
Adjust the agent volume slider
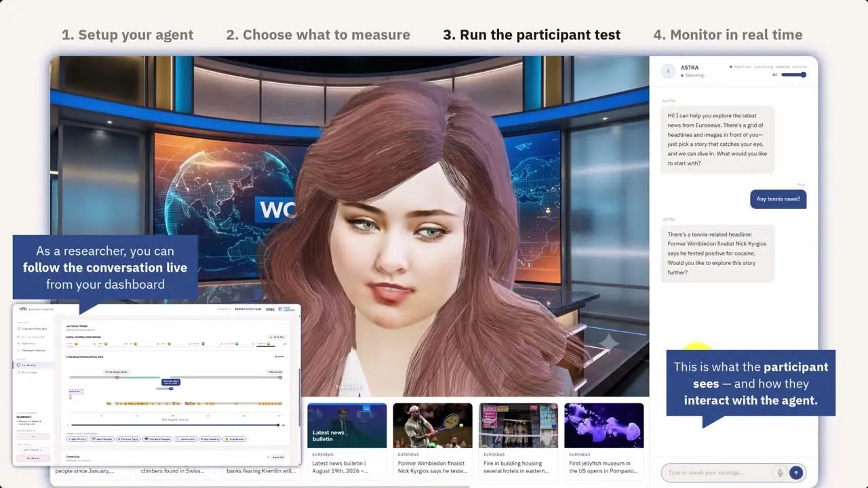coord(793,75)
